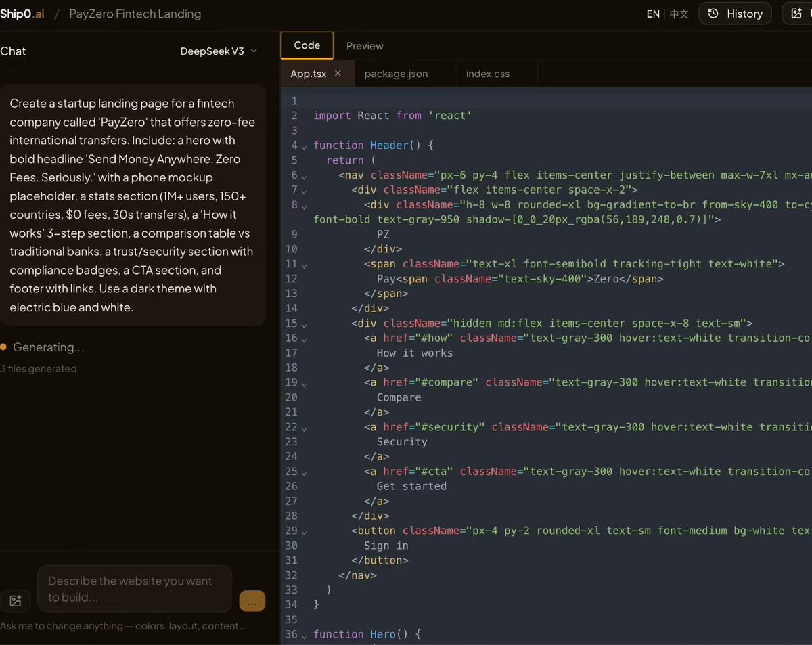812x645 pixels.
Task: Click 'Get started' text on line 26
Action: pyautogui.click(x=411, y=486)
